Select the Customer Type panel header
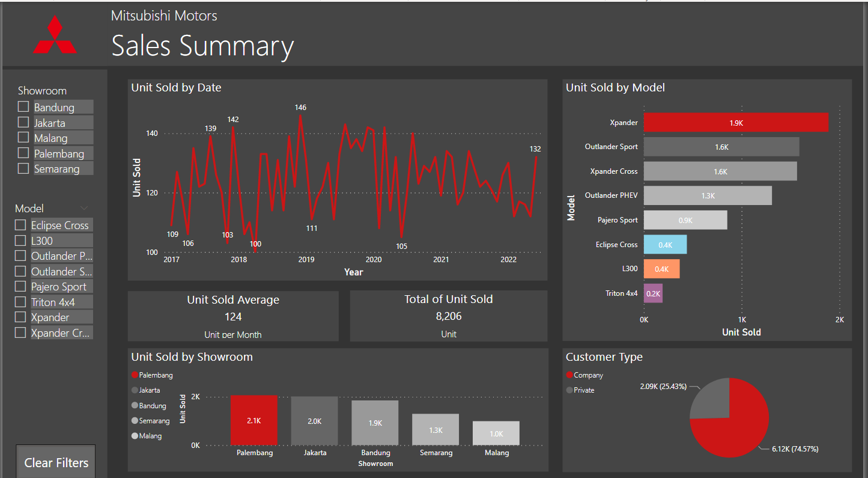Screen dimensions: 868x478 [604, 357]
